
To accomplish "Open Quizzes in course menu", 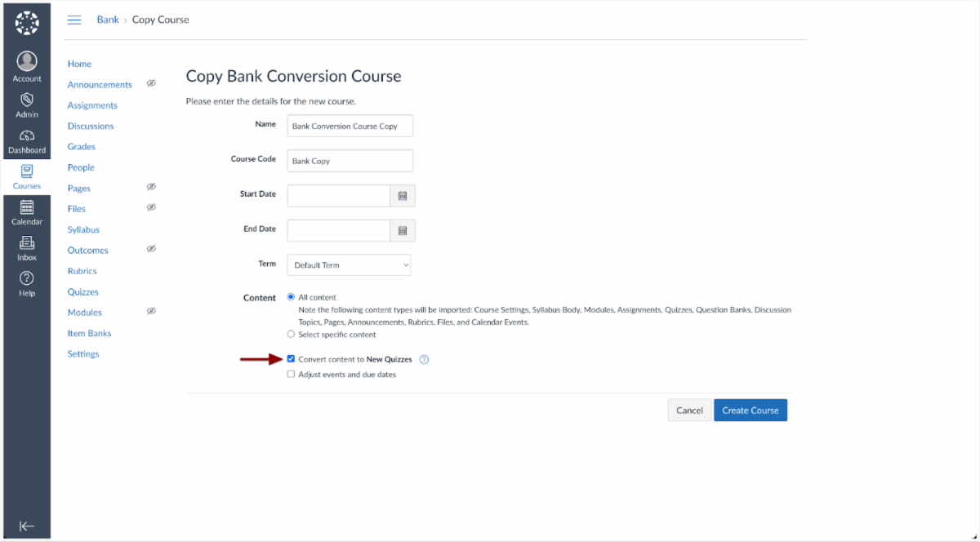I will point(82,291).
